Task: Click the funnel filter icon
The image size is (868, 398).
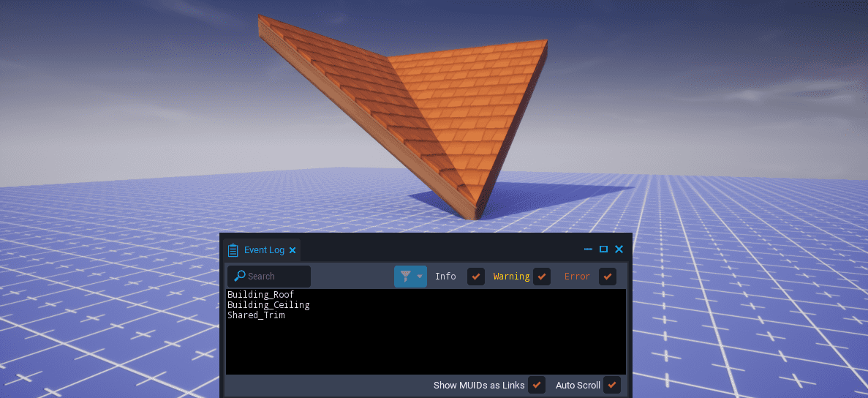Action: [405, 276]
